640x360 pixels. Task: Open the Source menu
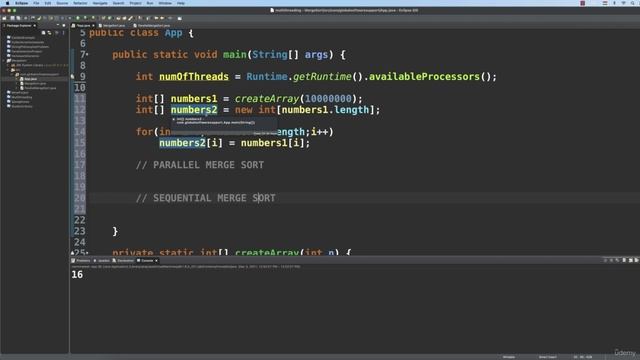[x=62, y=3]
